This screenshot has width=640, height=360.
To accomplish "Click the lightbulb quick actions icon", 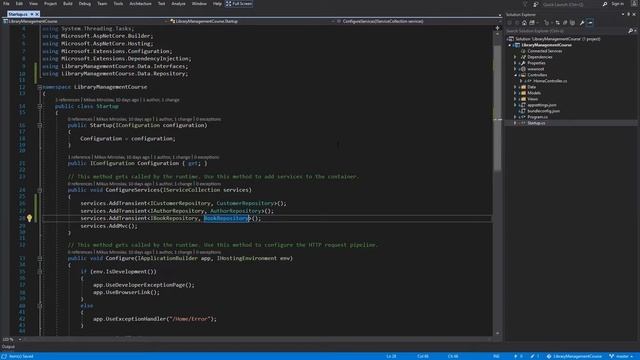I will click(29, 218).
